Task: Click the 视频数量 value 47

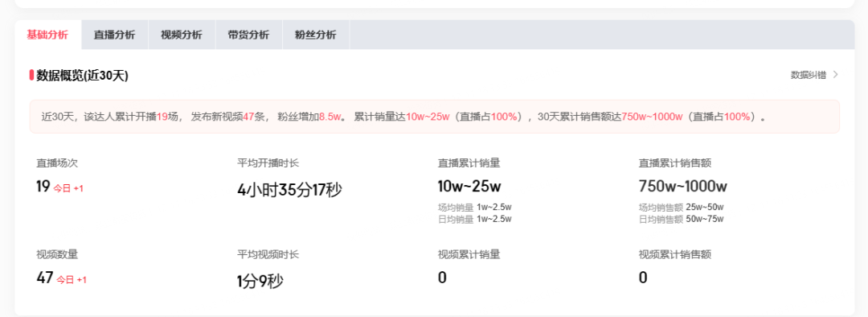Action: (44, 278)
